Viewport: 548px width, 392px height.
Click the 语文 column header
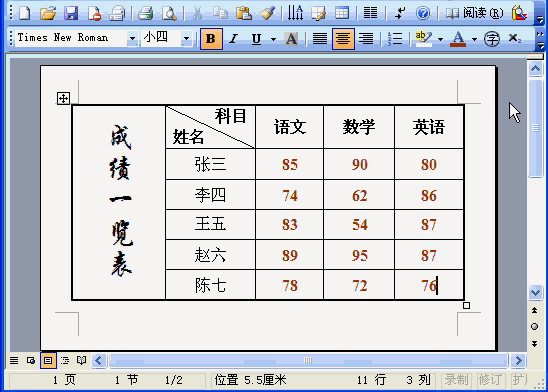point(290,126)
